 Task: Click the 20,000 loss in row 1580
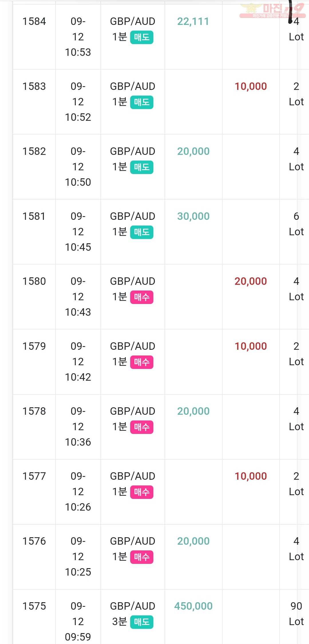(251, 281)
